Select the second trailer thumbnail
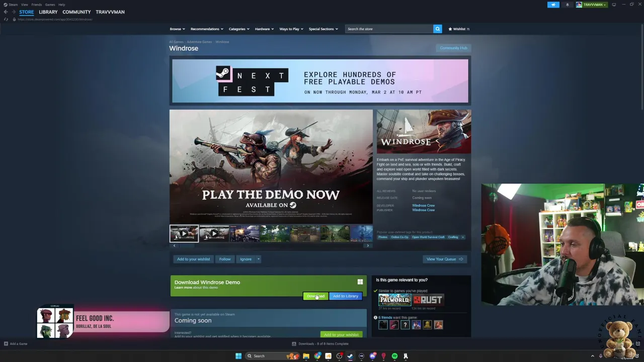Screen dimensions: 644x362 tap(214, 234)
